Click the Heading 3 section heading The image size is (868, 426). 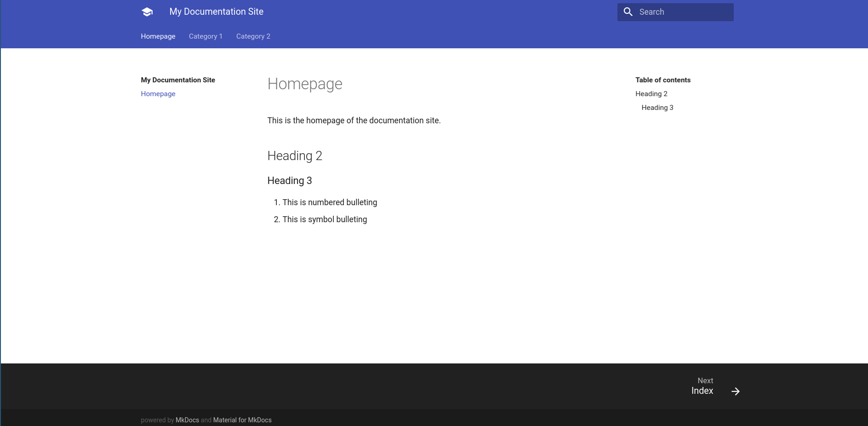[x=290, y=181]
